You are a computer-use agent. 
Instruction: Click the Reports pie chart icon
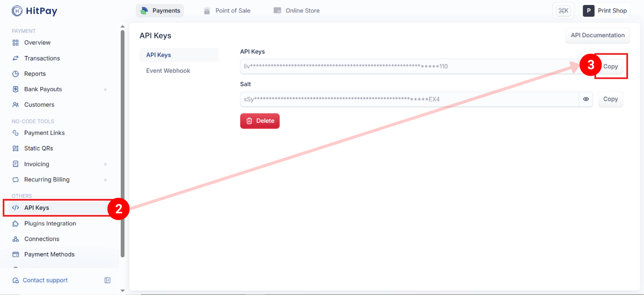click(x=15, y=74)
